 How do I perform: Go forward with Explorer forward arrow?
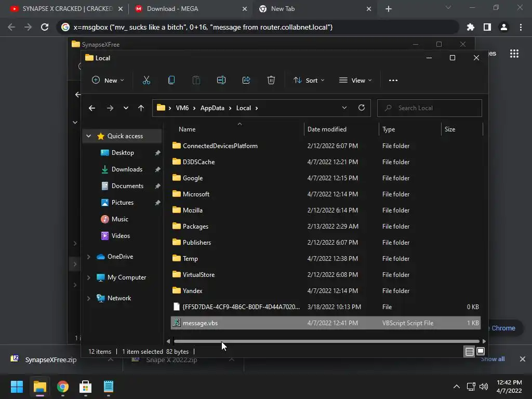110,108
